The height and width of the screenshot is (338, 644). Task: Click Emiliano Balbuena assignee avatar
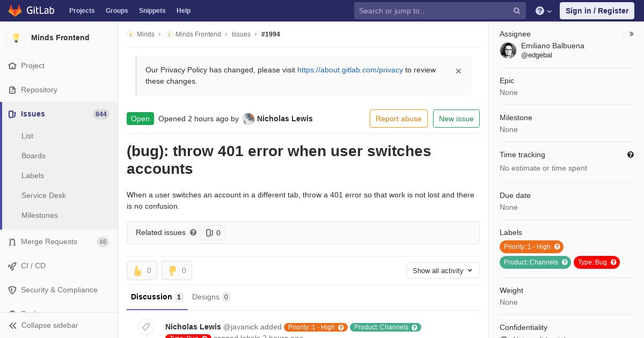pos(508,50)
